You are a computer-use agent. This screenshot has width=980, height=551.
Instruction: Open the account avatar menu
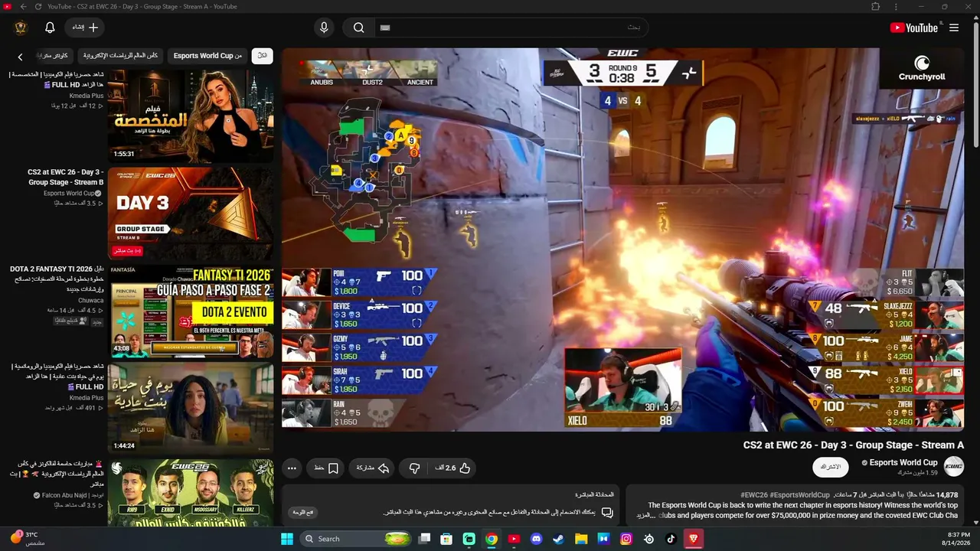21,28
